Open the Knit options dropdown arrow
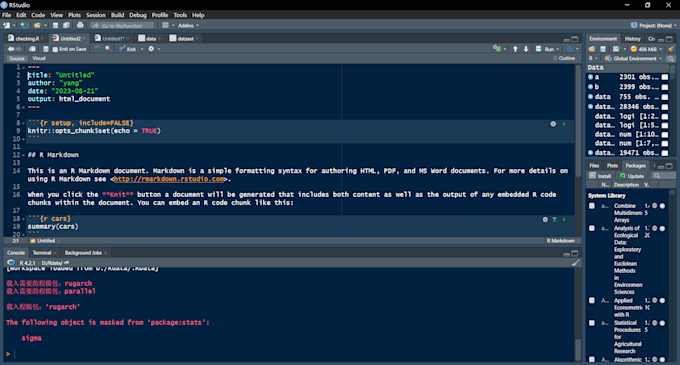Viewport: 680px width, 365px height. 142,49
